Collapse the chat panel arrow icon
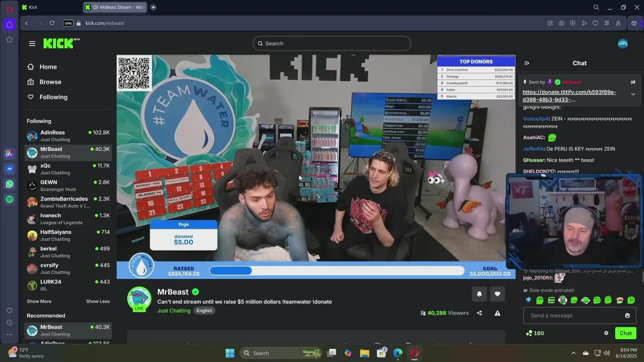The image size is (644, 362). coord(527,63)
